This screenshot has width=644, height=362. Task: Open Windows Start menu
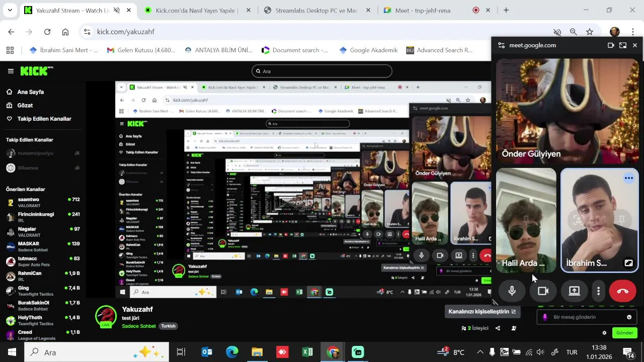[12, 352]
